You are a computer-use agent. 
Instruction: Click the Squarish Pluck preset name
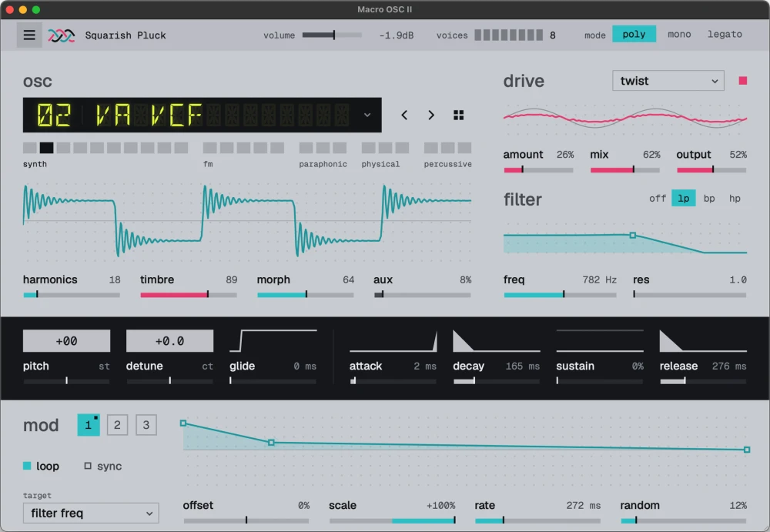[126, 35]
